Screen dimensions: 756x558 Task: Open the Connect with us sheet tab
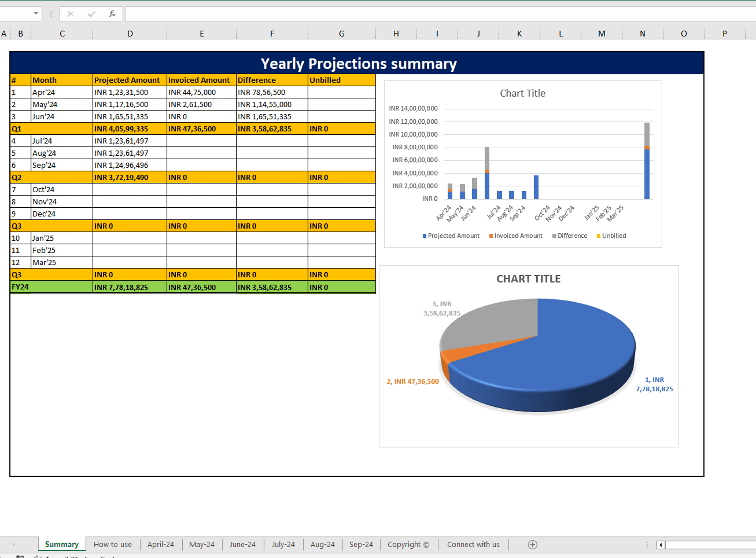[473, 545]
